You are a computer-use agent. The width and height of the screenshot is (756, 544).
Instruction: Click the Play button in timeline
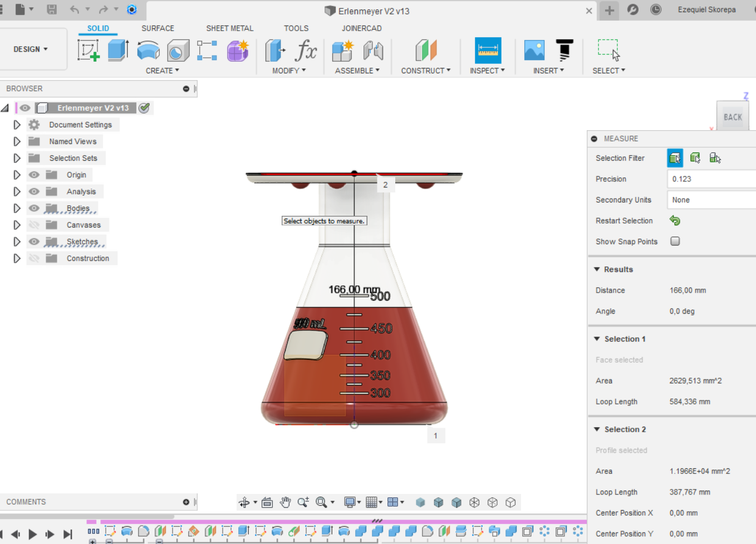tap(33, 534)
